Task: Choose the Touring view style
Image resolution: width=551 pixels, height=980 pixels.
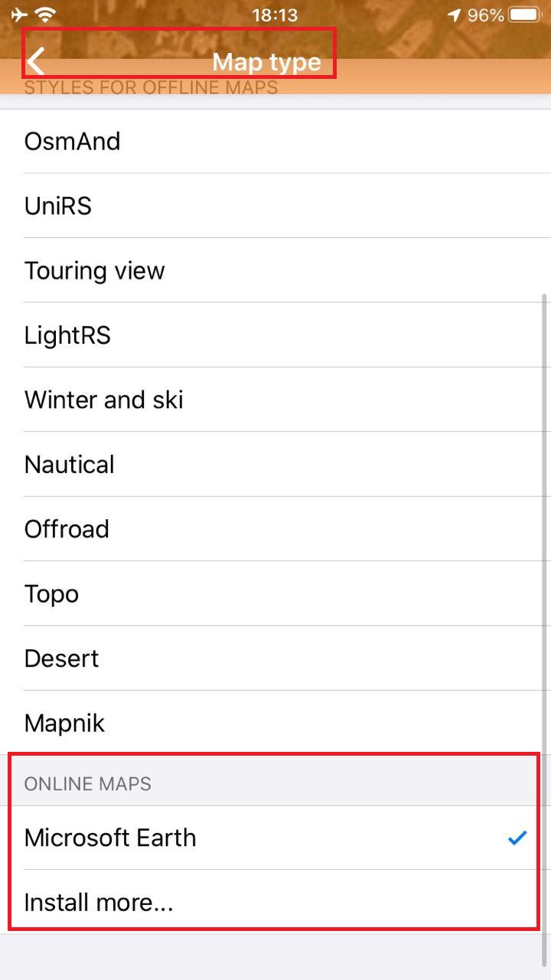Action: point(95,270)
